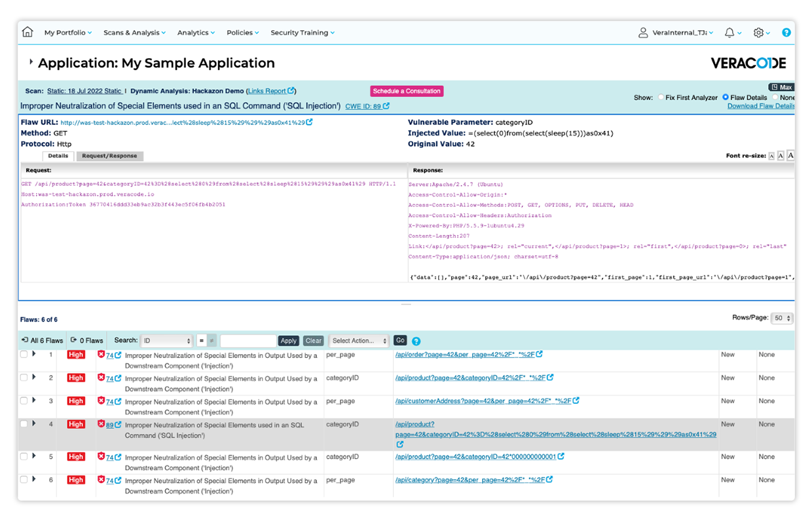Open the Links Report link
The height and width of the screenshot is (521, 812).
click(x=271, y=91)
